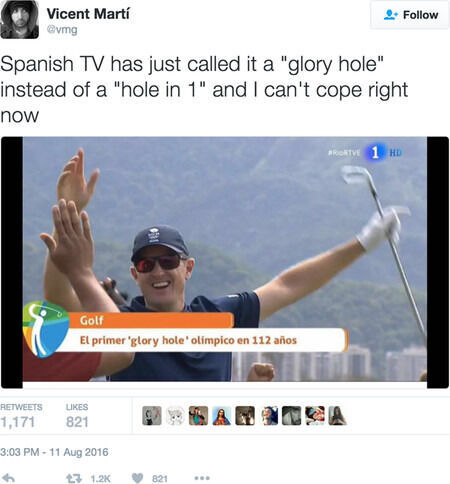This screenshot has height=484, width=450.
Task: Click the add-person icon in Follow button
Action: (390, 15)
